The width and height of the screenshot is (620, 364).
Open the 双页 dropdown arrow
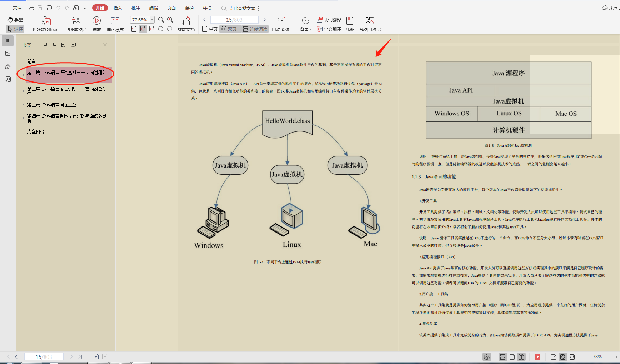pos(239,29)
